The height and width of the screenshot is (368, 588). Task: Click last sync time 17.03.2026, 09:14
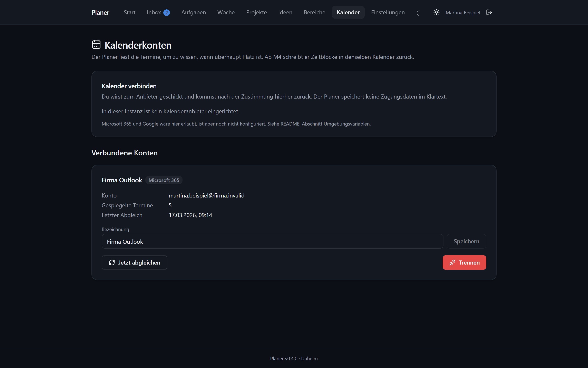coord(190,215)
